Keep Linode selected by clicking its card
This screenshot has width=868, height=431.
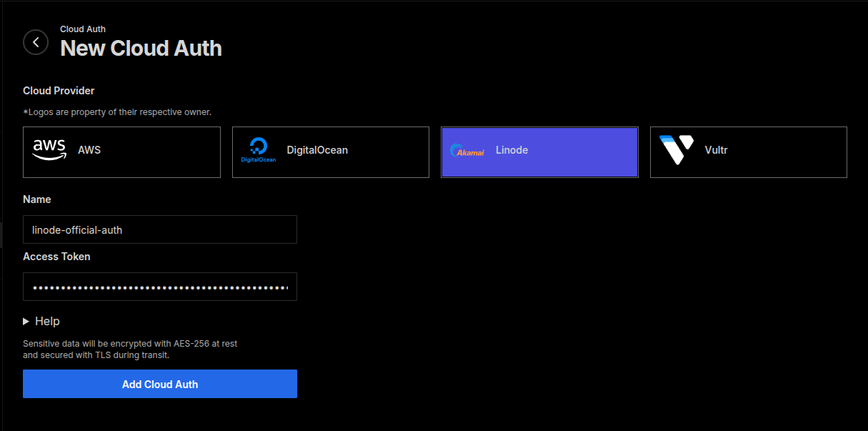click(539, 152)
